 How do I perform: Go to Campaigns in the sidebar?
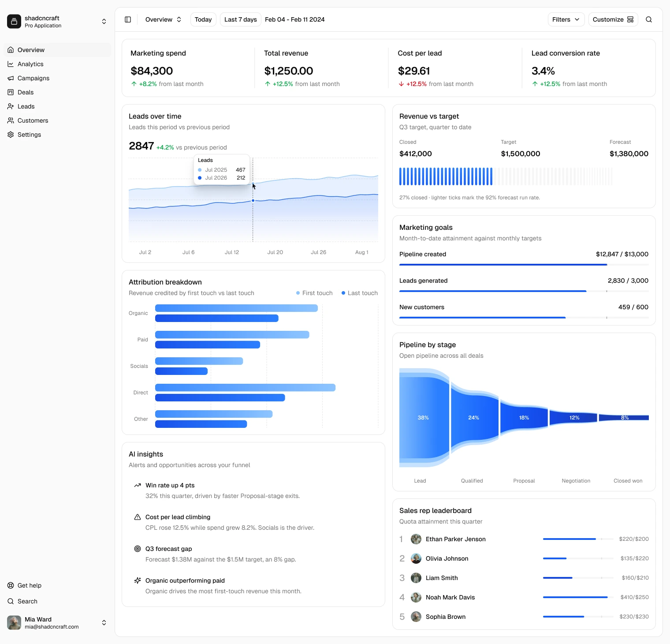pyautogui.click(x=57, y=78)
